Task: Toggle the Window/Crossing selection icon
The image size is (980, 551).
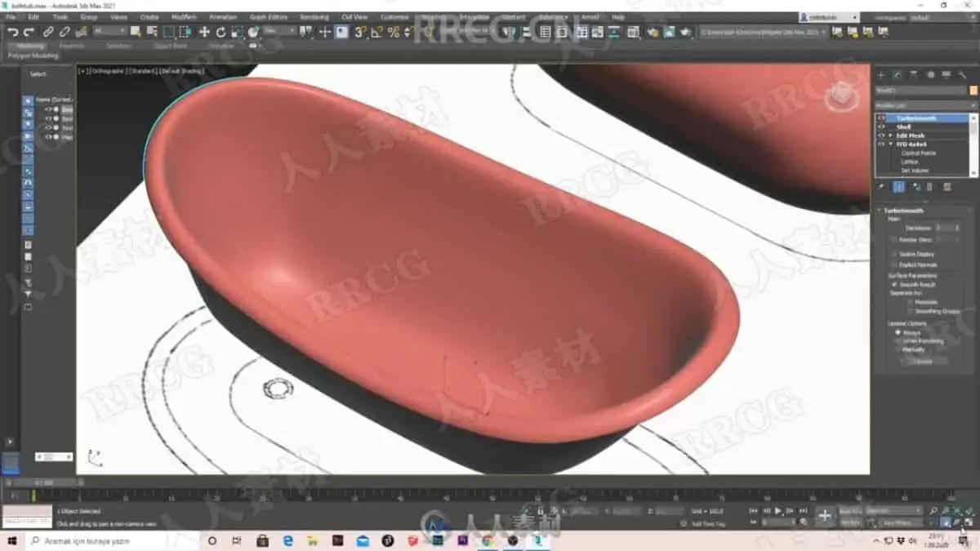Action: 185,32
